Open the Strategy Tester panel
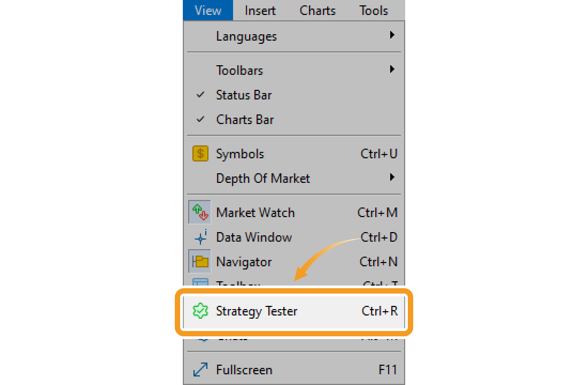Viewport: 588px width, 385px height. click(257, 311)
